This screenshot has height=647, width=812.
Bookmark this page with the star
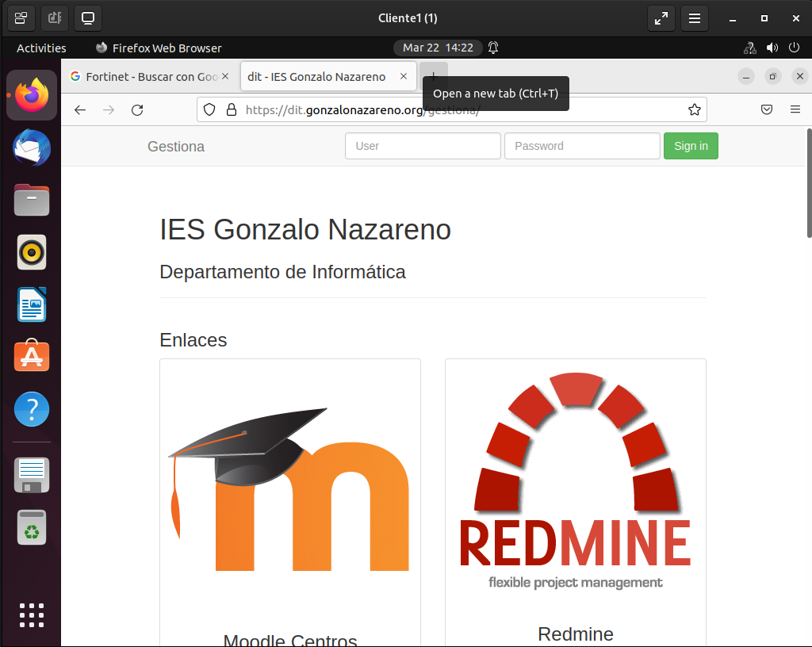pos(695,109)
